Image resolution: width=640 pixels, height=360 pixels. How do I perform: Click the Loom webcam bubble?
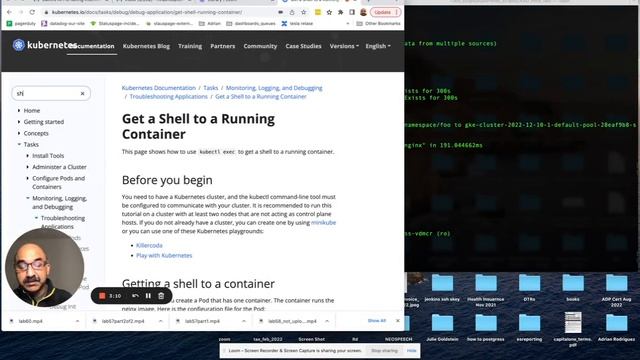(x=44, y=267)
